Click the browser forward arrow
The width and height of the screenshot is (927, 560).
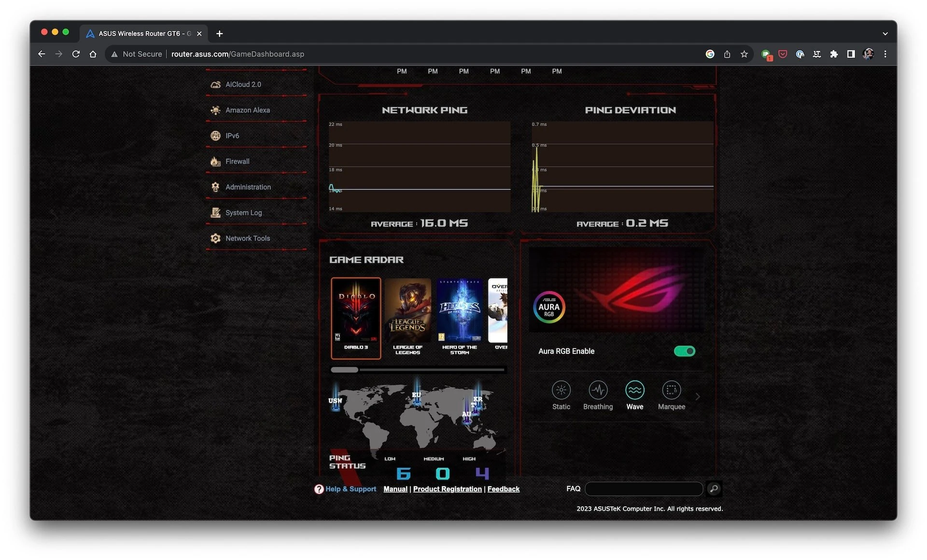point(59,54)
